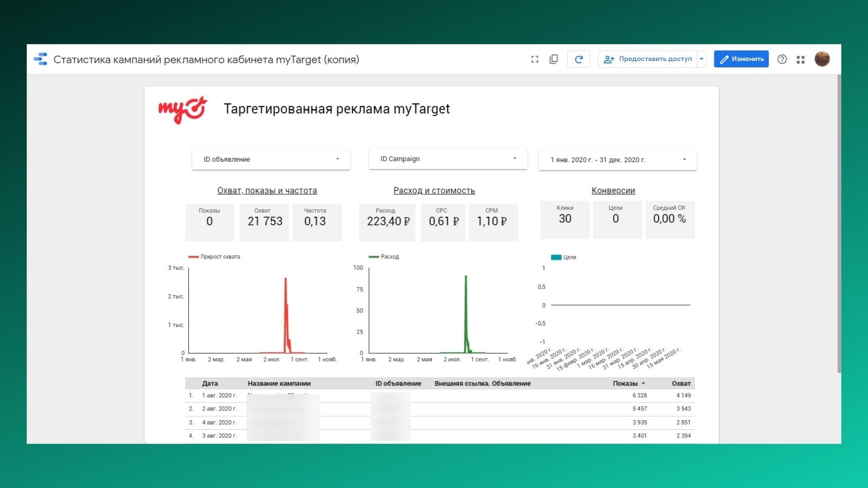Open the Data Studio home logo
This screenshot has width=868, height=488.
[x=41, y=59]
